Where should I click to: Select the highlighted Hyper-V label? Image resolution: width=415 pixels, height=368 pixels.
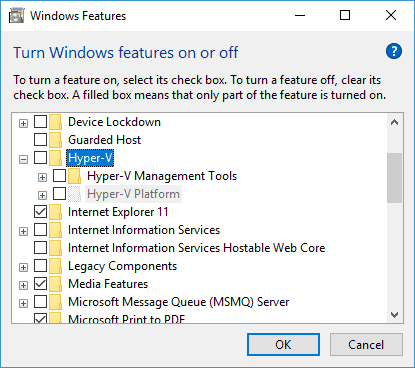90,158
